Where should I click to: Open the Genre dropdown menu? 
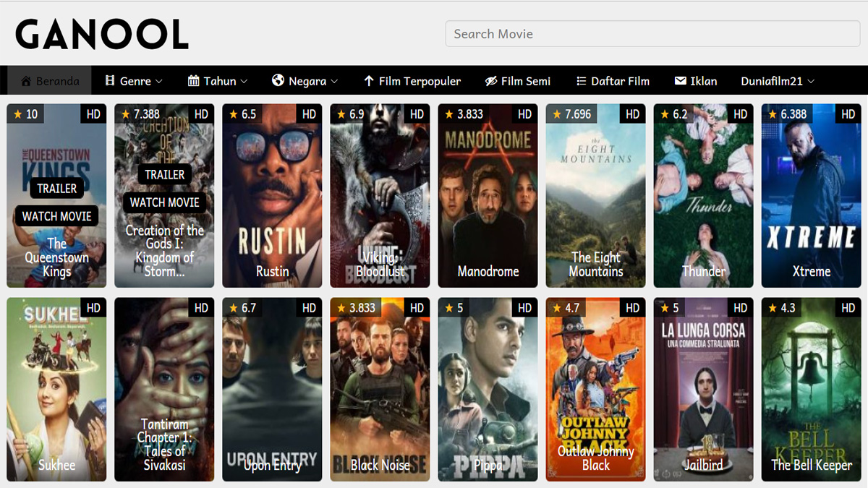[133, 81]
